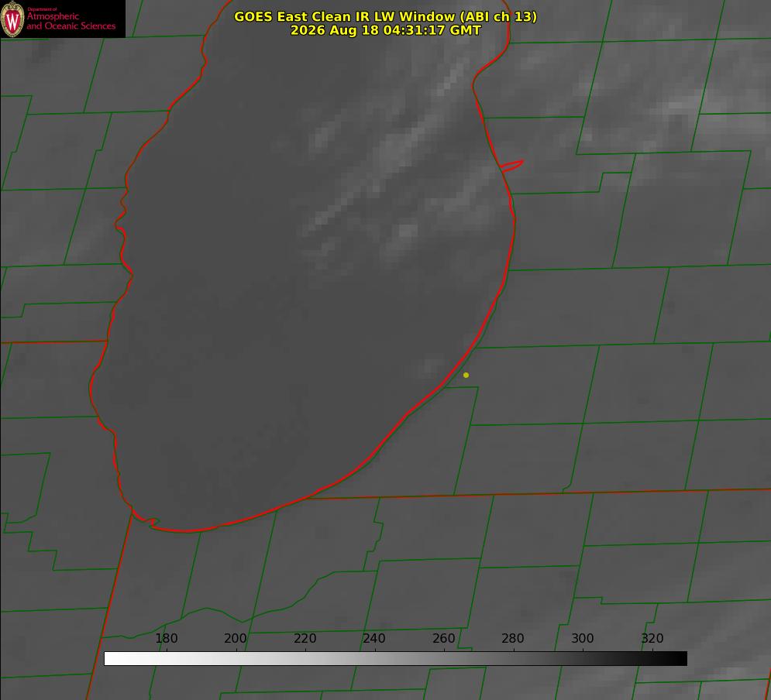Click the UW crest logo icon

[12, 19]
